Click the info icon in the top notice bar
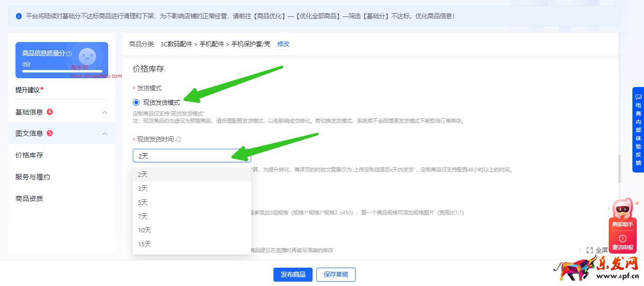The height and width of the screenshot is (286, 644). [18, 16]
